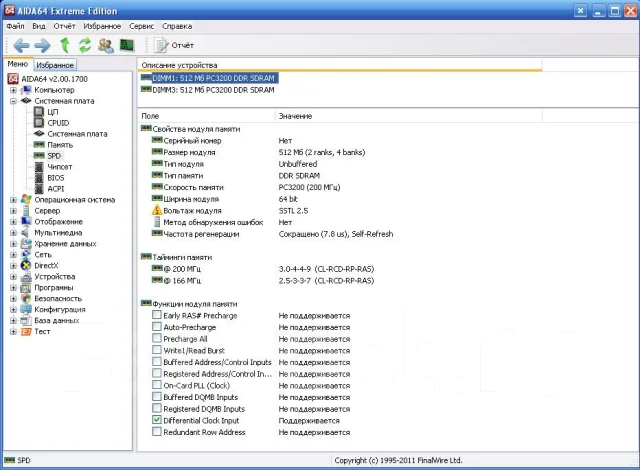This screenshot has height=470, width=640.
Task: Click the Компьютер icon in tree
Action: [26, 90]
